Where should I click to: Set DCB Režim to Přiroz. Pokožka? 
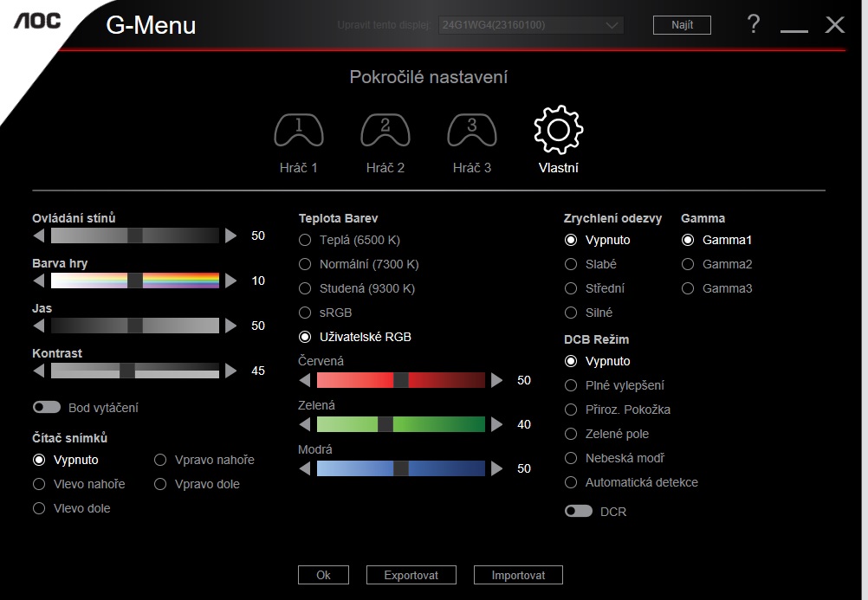point(618,410)
